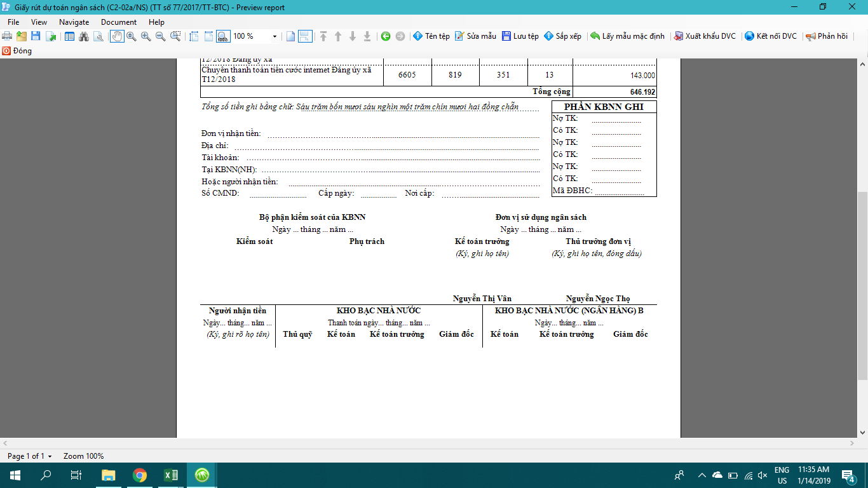Toggle the document thumbnails panel icon
Viewport: 868px width, 488px height.
click(x=69, y=36)
